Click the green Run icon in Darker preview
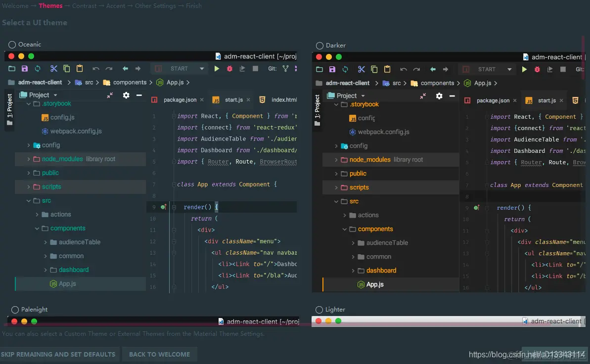 click(x=525, y=69)
